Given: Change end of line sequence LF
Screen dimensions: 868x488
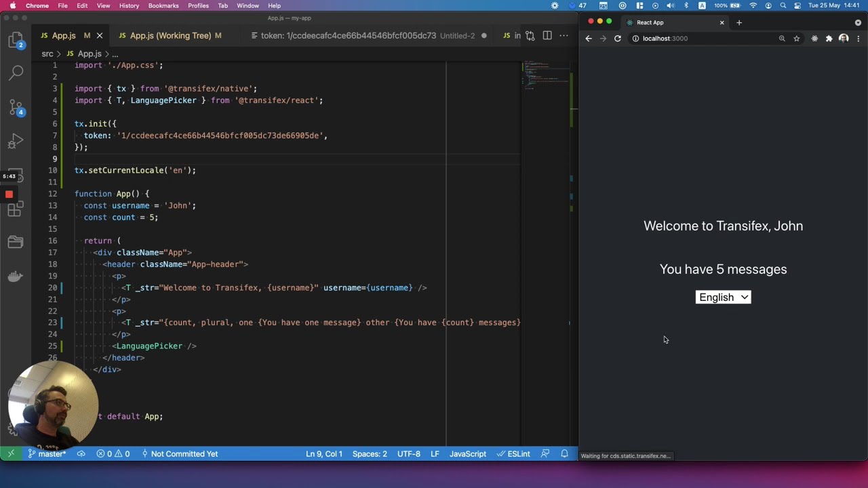Looking at the screenshot, I should click(x=435, y=453).
